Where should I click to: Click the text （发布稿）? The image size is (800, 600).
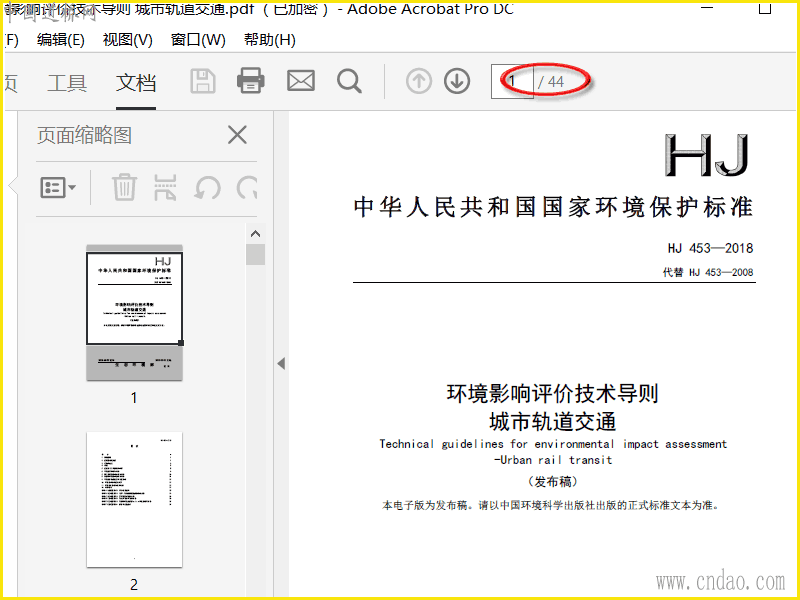click(x=553, y=482)
